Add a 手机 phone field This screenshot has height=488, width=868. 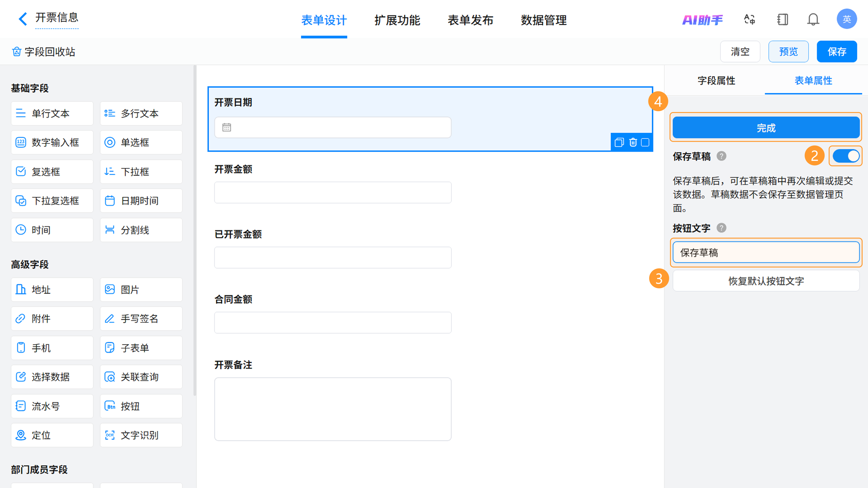tap(52, 348)
